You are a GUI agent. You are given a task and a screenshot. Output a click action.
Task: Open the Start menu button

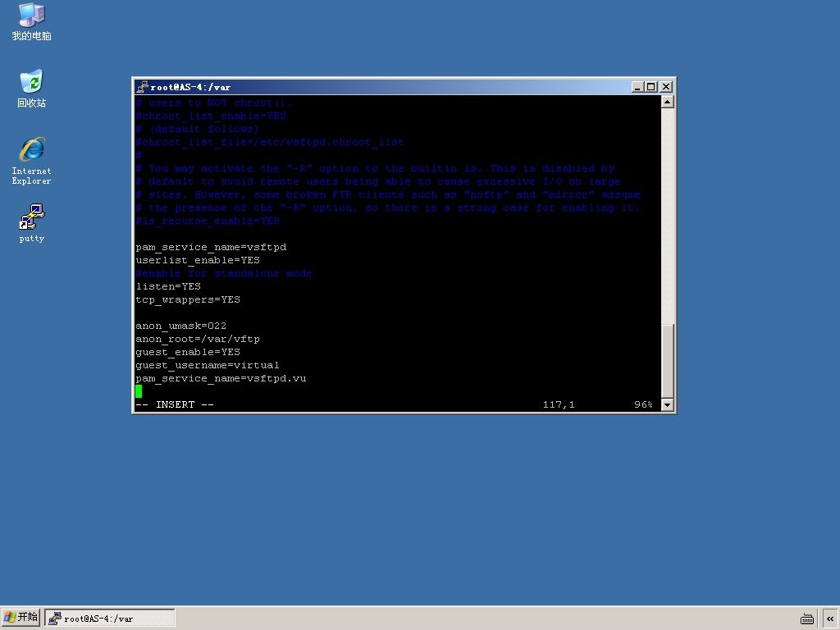[21, 618]
